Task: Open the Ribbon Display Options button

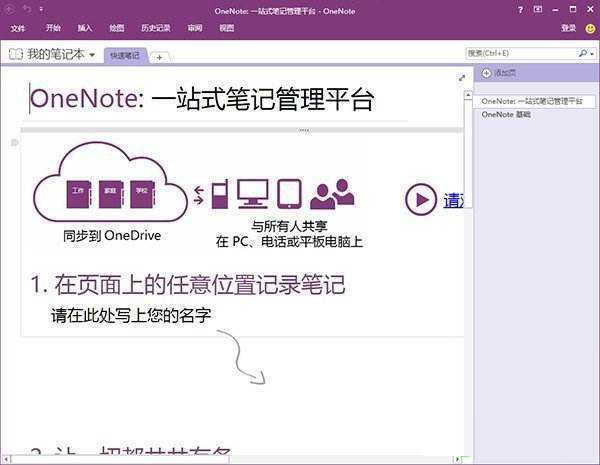Action: pos(538,9)
